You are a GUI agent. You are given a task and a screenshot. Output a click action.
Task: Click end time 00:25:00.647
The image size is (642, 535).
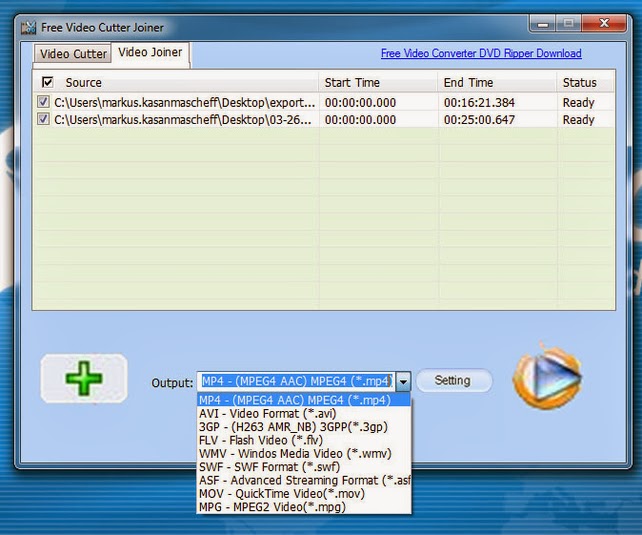tap(479, 120)
